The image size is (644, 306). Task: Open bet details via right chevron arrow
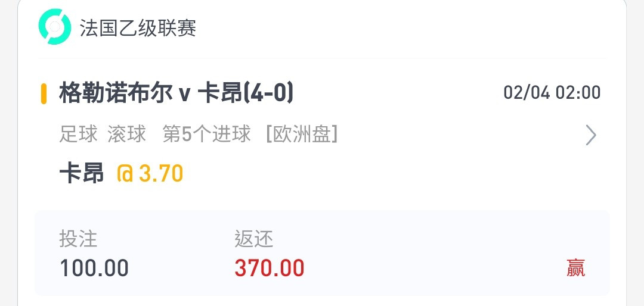click(591, 135)
